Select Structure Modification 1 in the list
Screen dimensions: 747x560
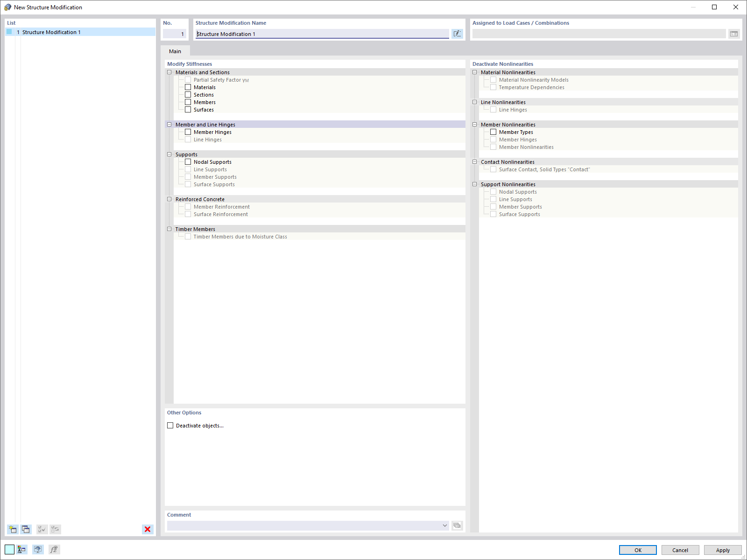(x=51, y=32)
